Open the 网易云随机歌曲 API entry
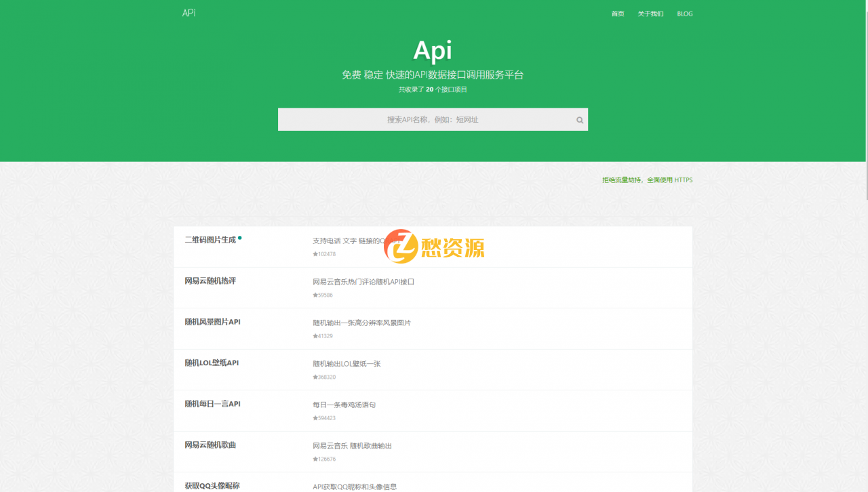Viewport: 868px width, 492px height. pyautogui.click(x=209, y=445)
